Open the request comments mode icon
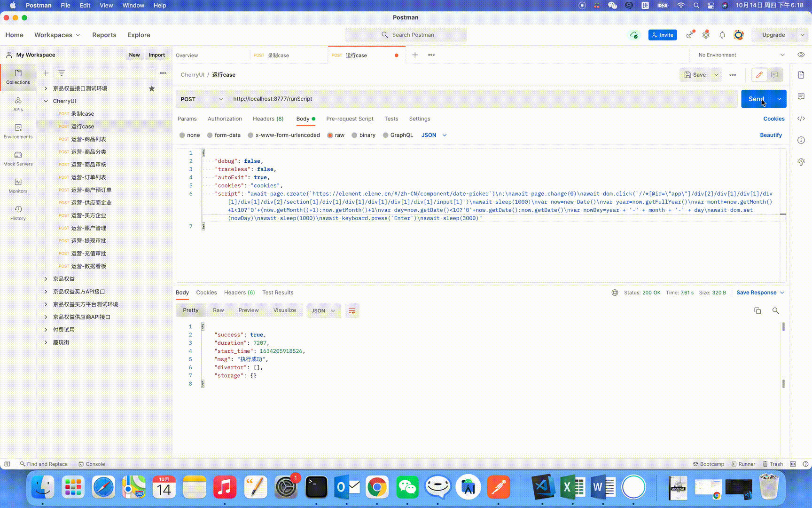 click(774, 75)
